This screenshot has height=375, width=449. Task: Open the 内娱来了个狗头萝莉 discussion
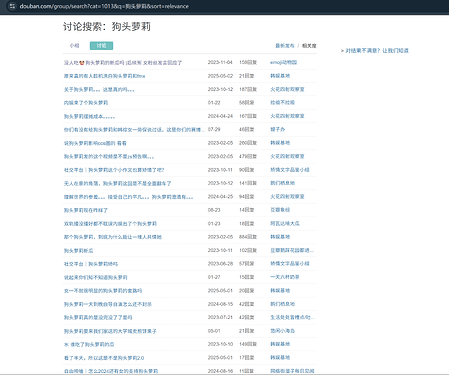86,103
